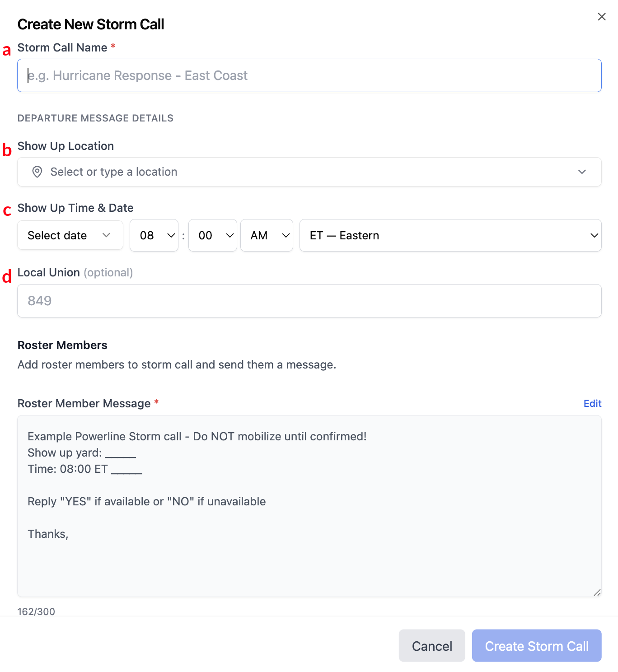Click the Roster Members heading
The image size is (618, 672).
tap(62, 345)
